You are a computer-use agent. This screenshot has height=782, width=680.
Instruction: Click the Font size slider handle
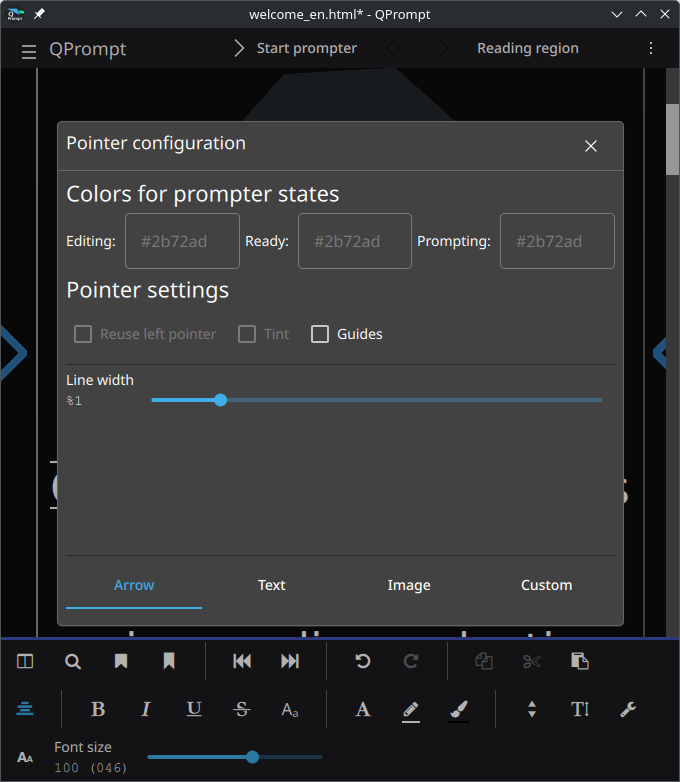point(252,757)
